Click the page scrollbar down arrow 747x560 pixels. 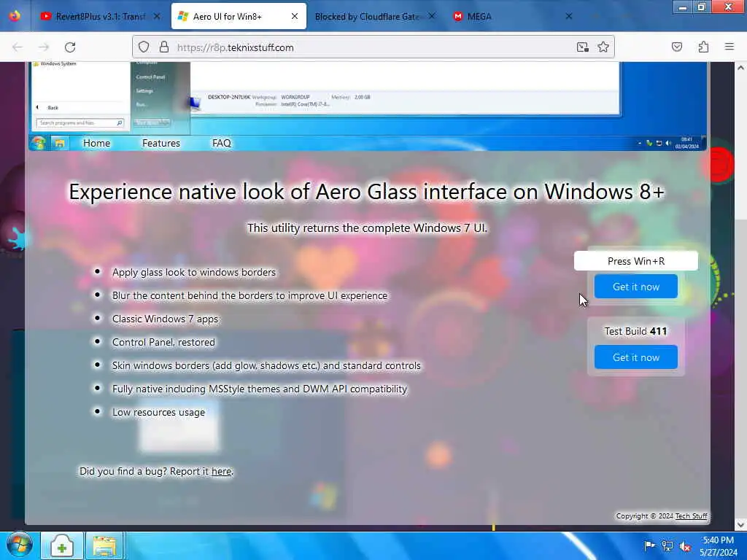click(x=740, y=524)
